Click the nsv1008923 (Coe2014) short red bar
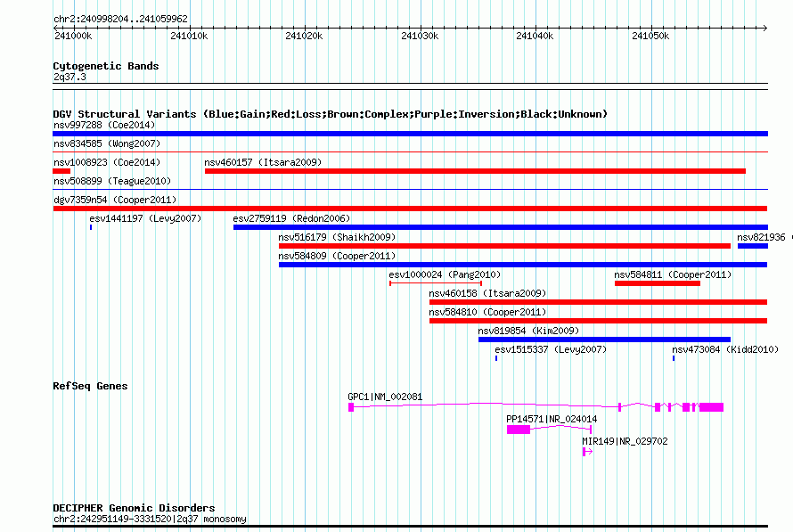The height and width of the screenshot is (532, 793). point(61,171)
